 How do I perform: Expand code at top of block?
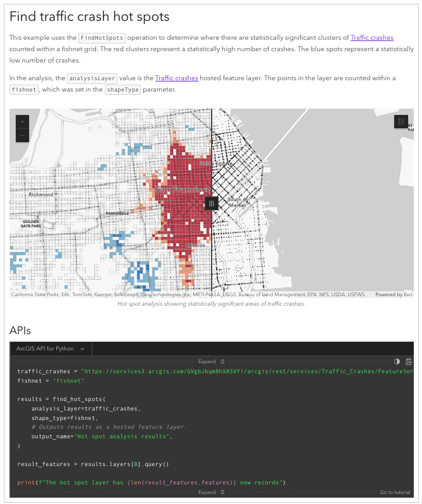pos(212,361)
